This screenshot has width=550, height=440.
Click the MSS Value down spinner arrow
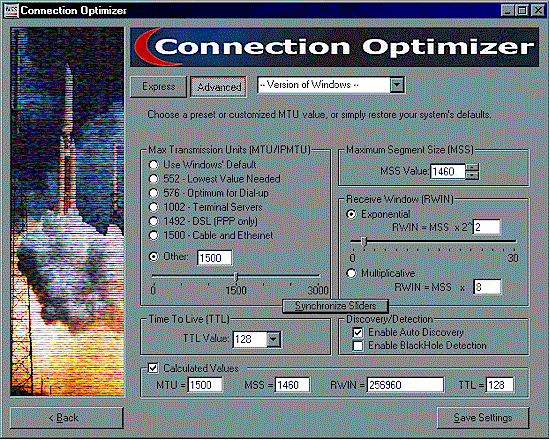(472, 175)
